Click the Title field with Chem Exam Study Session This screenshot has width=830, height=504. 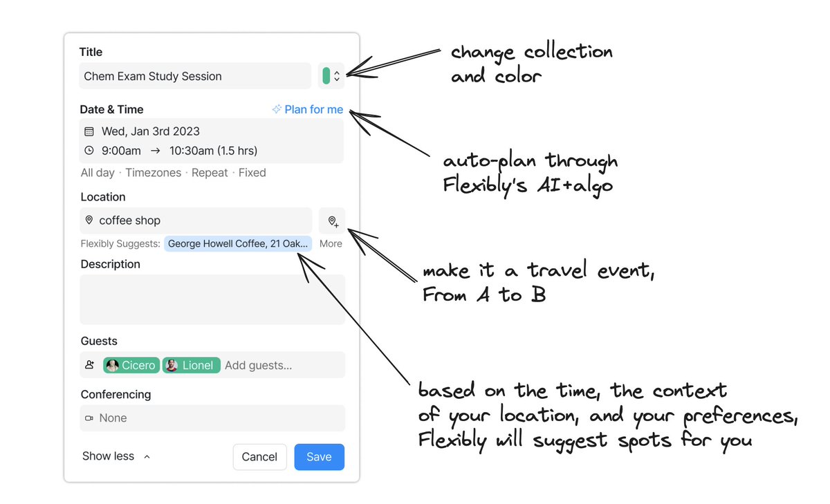[195, 76]
